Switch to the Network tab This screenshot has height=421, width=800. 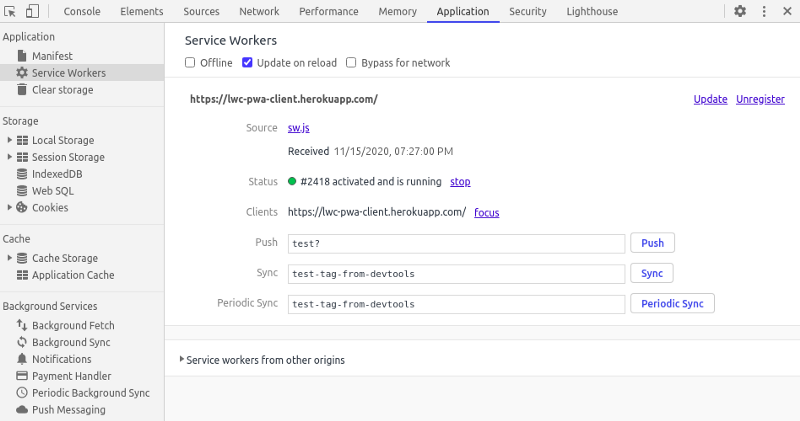pos(259,12)
